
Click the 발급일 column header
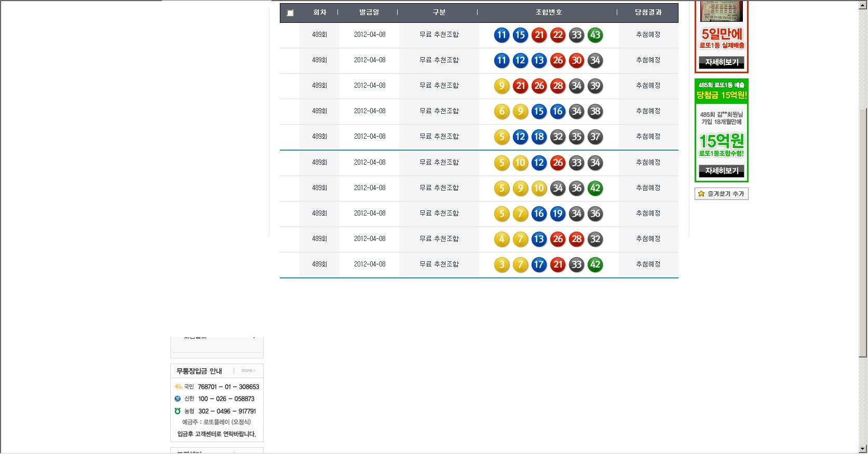click(x=369, y=12)
